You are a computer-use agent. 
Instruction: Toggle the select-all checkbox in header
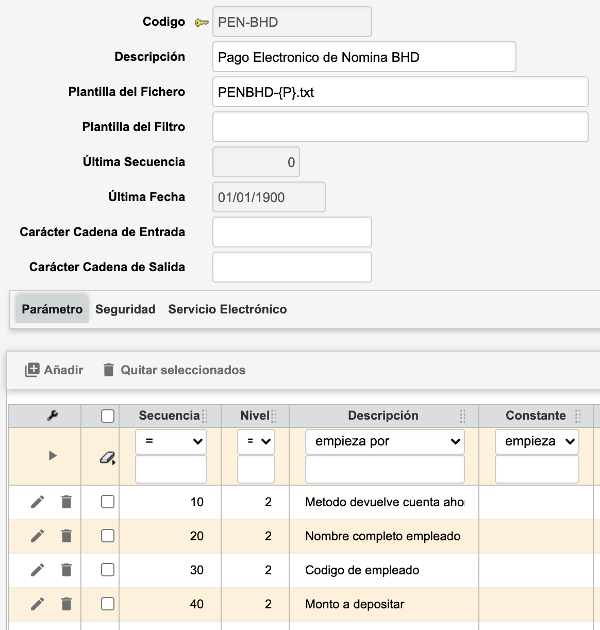coord(108,416)
